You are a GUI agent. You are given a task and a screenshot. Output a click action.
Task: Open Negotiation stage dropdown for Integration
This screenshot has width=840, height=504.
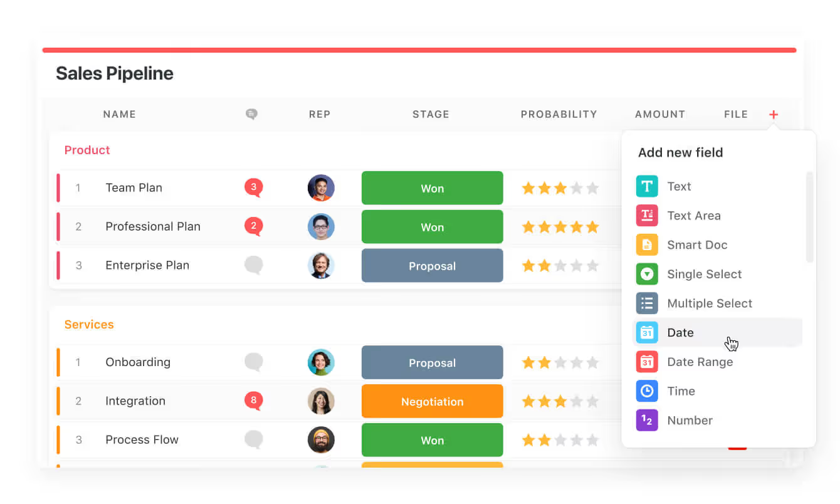coord(432,401)
